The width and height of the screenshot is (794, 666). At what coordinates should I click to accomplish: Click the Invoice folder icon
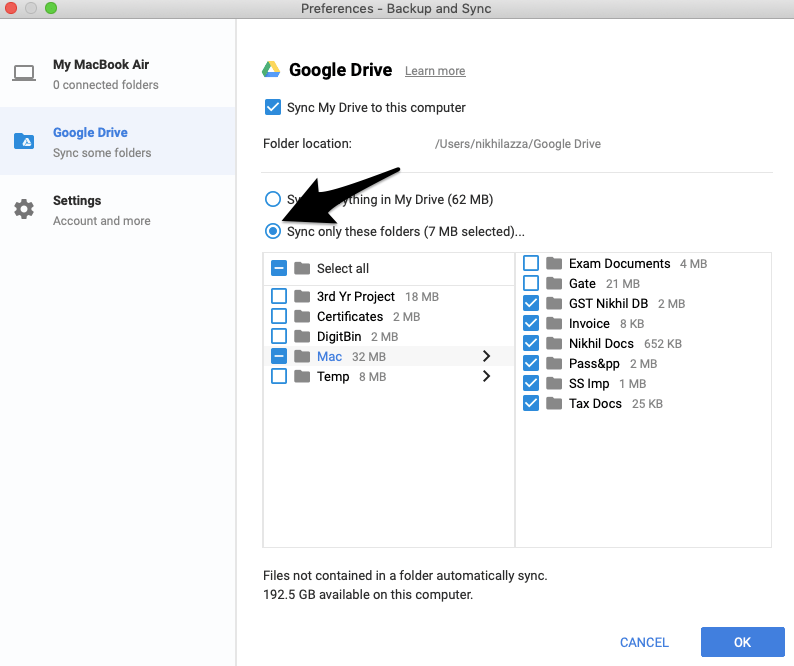(x=554, y=323)
